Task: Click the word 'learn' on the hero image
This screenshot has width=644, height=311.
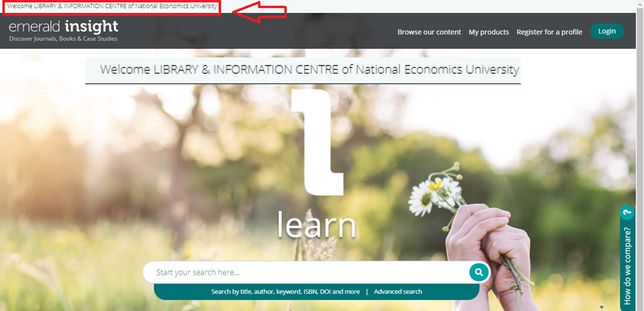Action: coord(317,224)
